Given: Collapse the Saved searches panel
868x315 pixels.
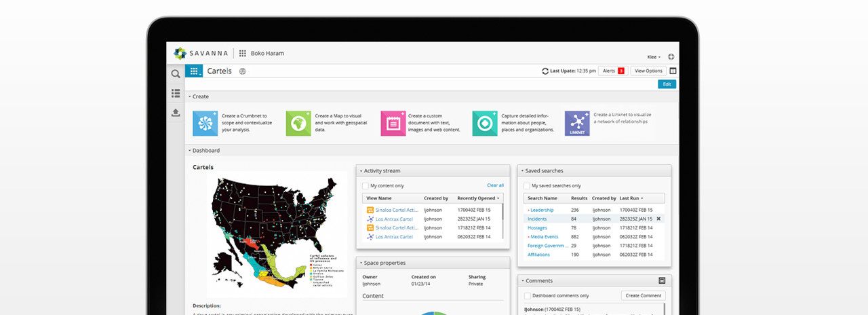Looking at the screenshot, I should (522, 171).
